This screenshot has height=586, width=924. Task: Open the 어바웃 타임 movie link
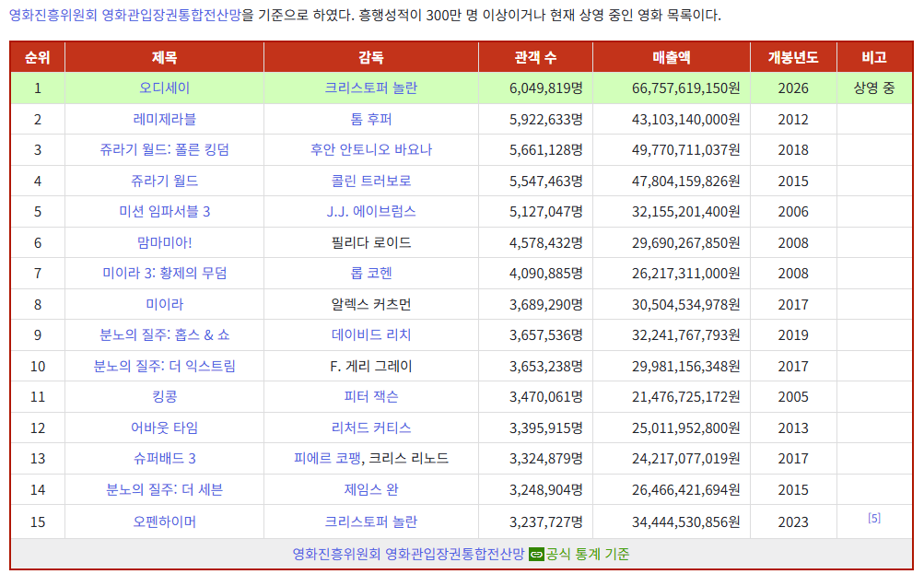pos(164,428)
